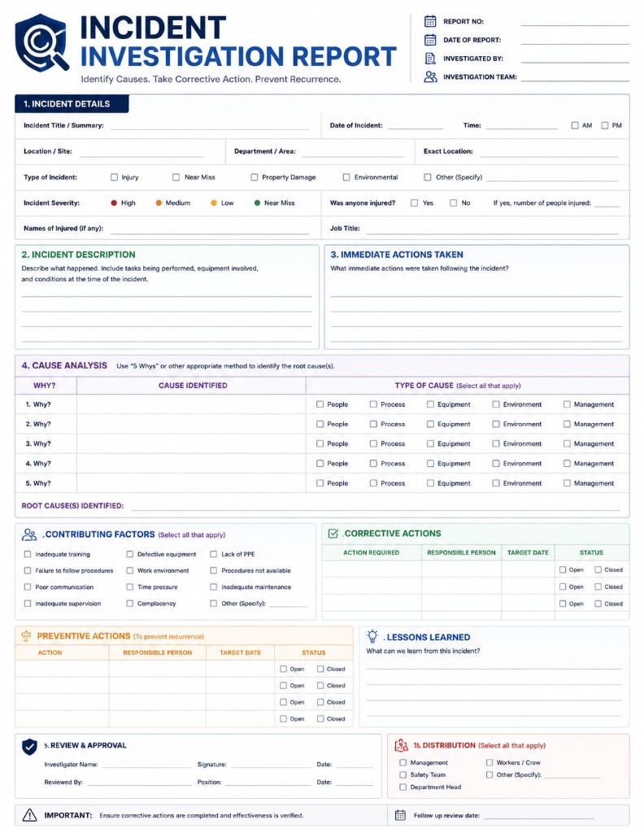Click the Exact Location field
Image resolution: width=644 pixels, height=833 pixels.
pyautogui.click(x=549, y=151)
